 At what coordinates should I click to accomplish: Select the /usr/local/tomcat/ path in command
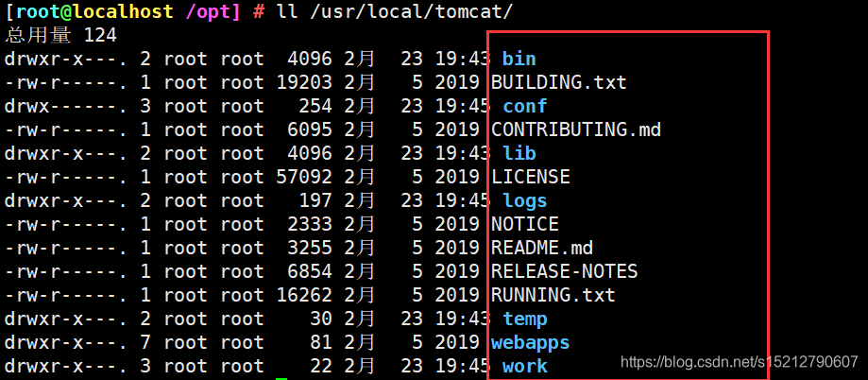412,11
